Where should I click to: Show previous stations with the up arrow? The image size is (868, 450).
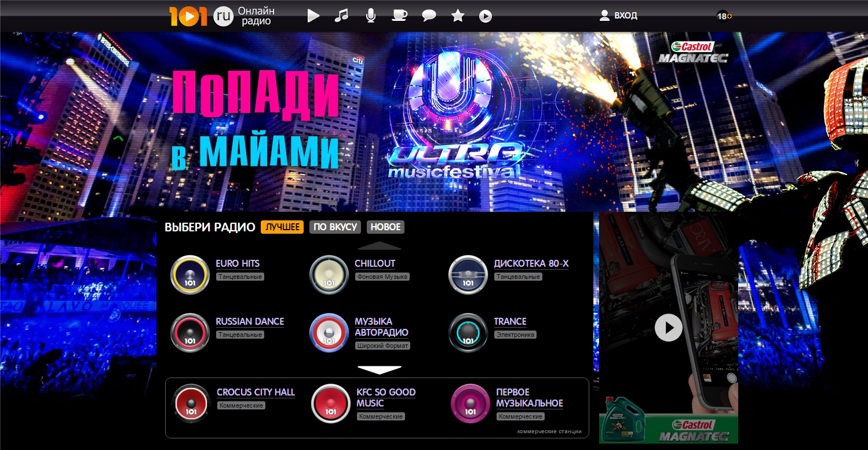[380, 246]
